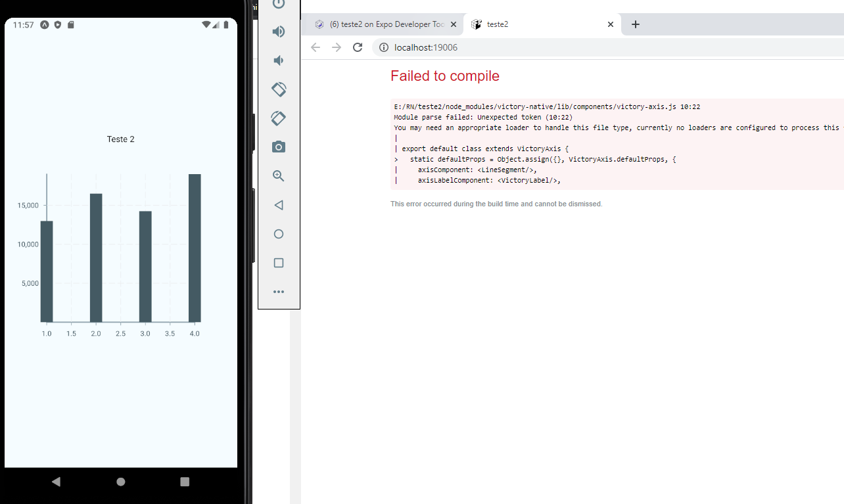Click the emulator sidebar Back triangle
Image resolution: width=844 pixels, height=504 pixels.
[x=279, y=205]
